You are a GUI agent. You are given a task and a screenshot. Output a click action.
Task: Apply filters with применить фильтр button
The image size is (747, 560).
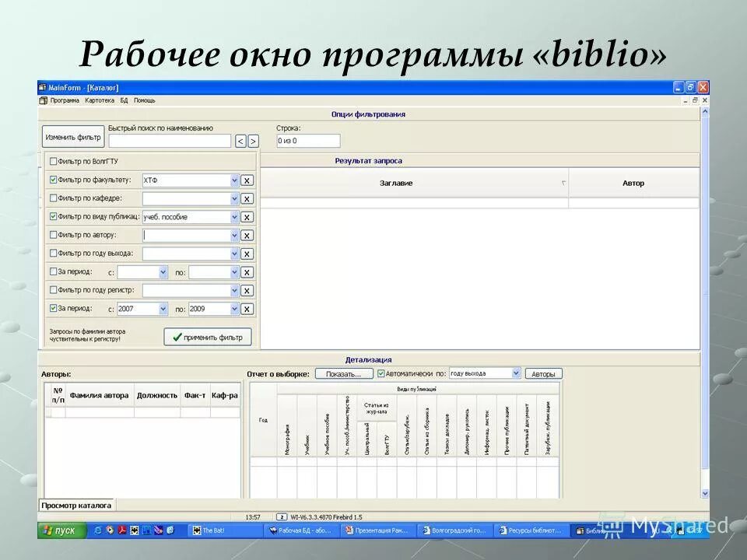(207, 337)
